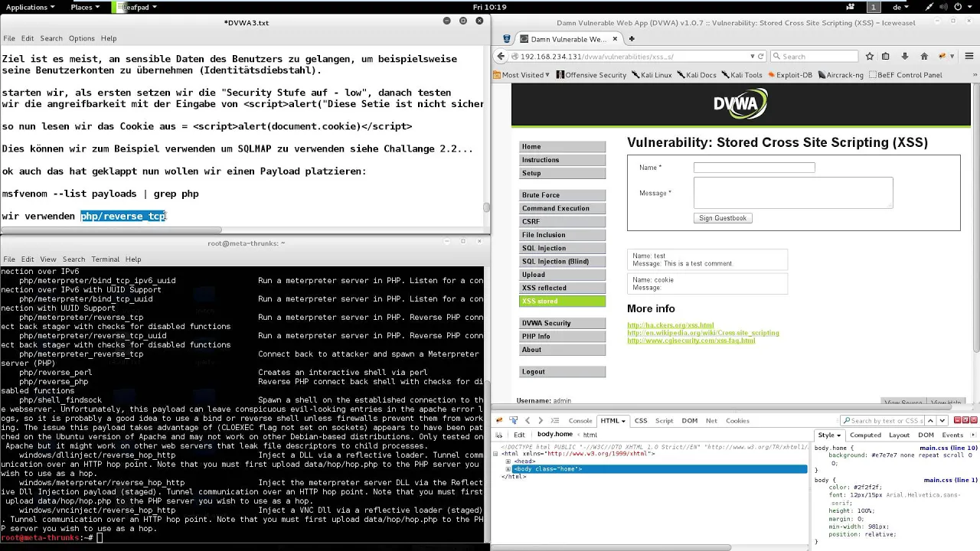The height and width of the screenshot is (551, 980).
Task: Switch to Computed side tab
Action: tap(865, 435)
